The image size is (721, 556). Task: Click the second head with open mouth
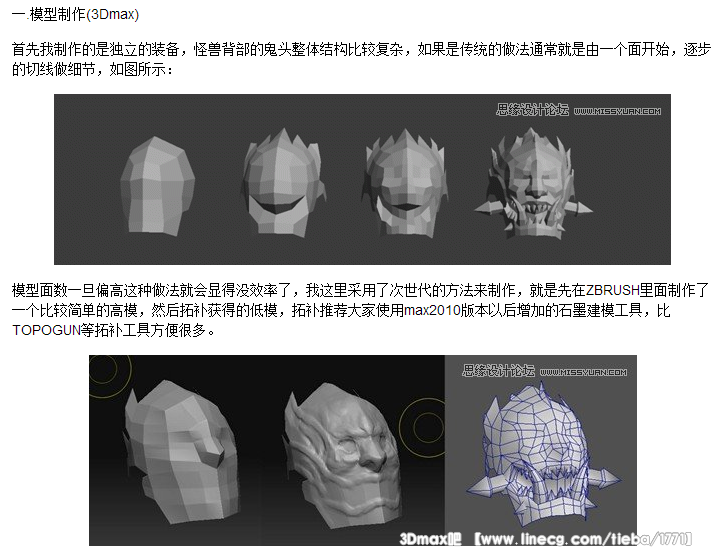284,183
